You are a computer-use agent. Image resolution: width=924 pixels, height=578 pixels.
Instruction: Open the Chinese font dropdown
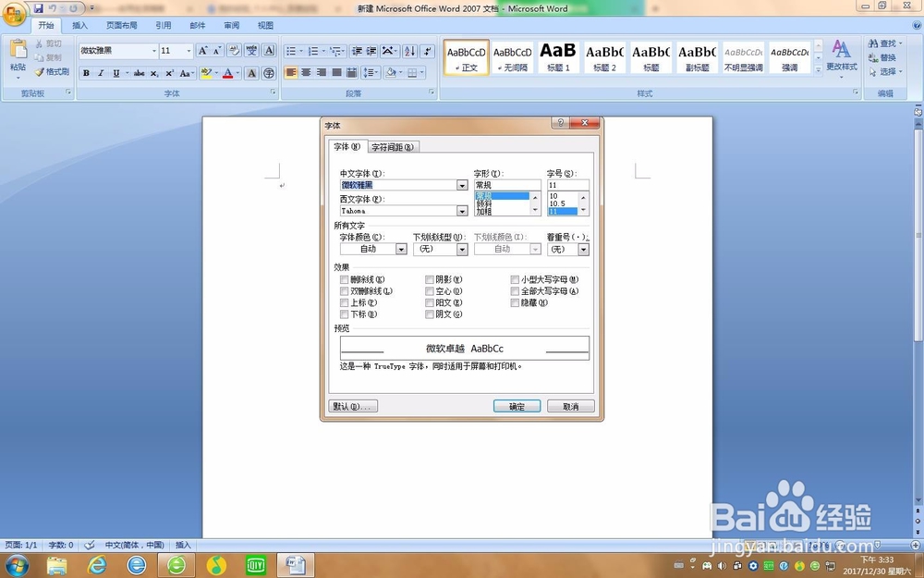(463, 185)
